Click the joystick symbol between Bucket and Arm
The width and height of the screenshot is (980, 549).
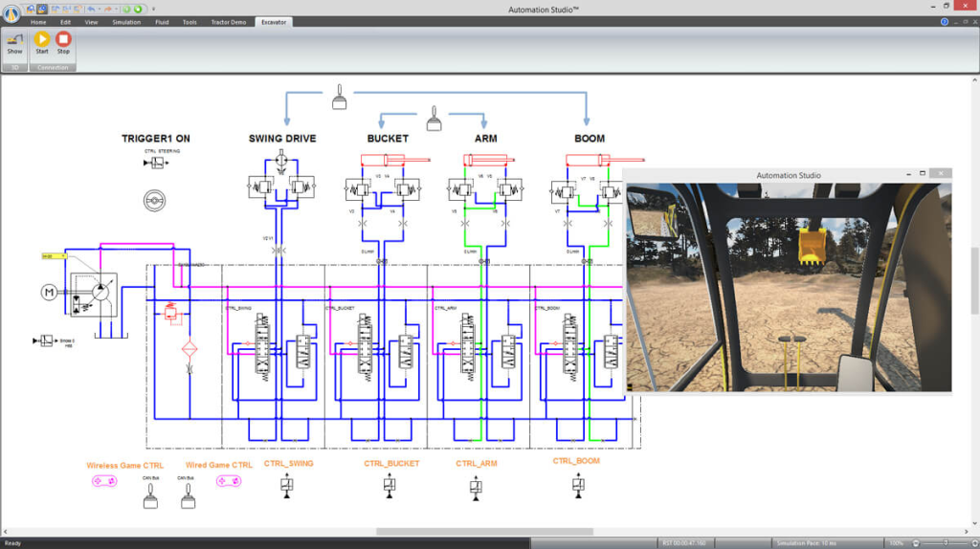pos(434,118)
